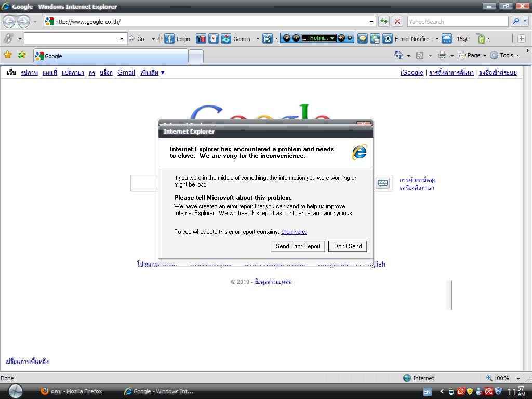Click the Windows Start orb
This screenshot has height=399, width=532.
[x=15, y=391]
